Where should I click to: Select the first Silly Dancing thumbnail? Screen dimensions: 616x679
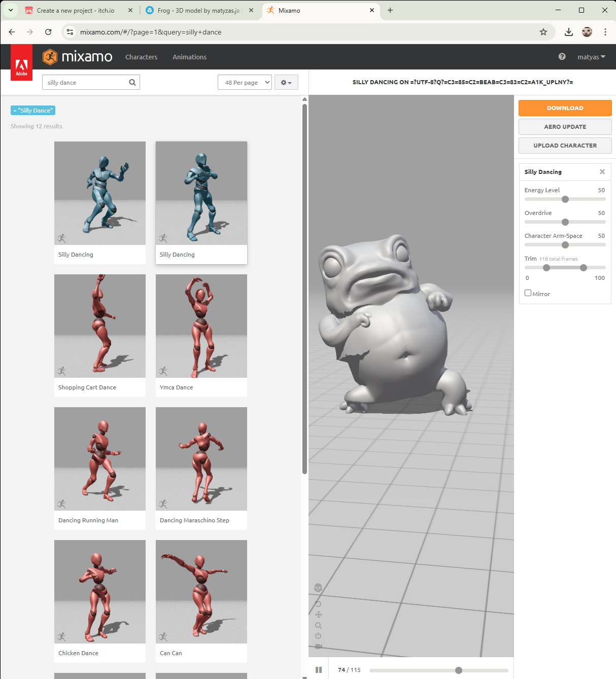(x=100, y=193)
